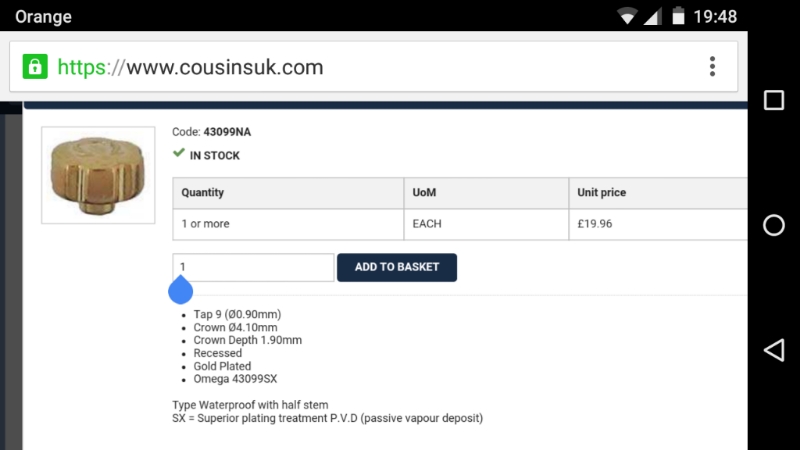Tap the blue text cursor handle

tap(181, 291)
